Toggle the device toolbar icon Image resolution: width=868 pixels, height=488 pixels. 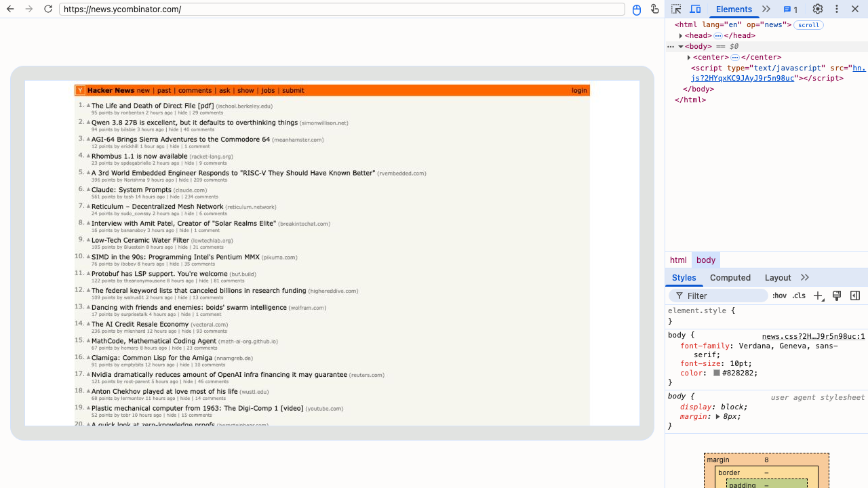pyautogui.click(x=695, y=9)
